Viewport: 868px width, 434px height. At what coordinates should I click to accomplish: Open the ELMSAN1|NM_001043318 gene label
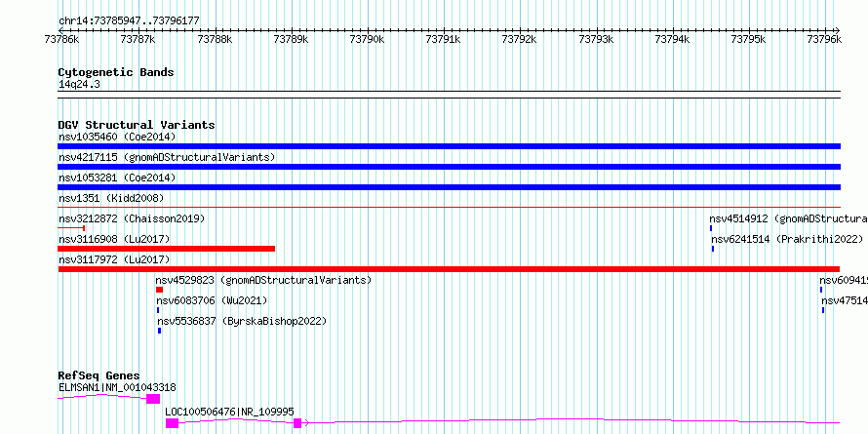point(117,387)
